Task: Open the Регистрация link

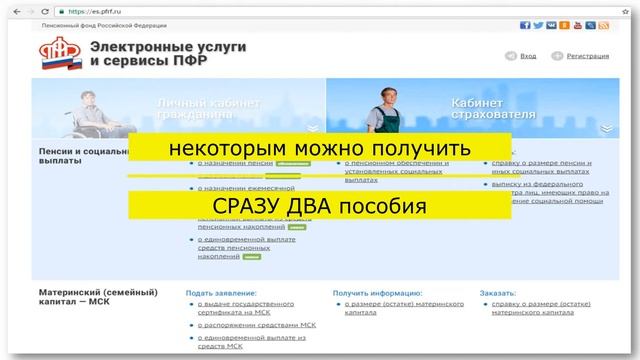Action: point(587,56)
